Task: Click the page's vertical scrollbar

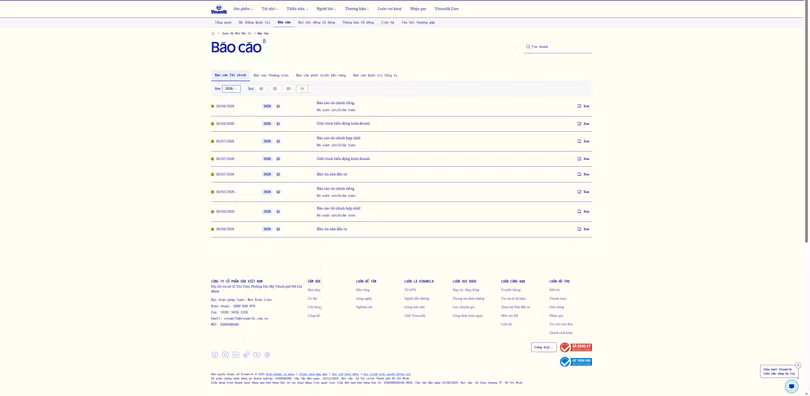Action: pyautogui.click(x=806, y=121)
